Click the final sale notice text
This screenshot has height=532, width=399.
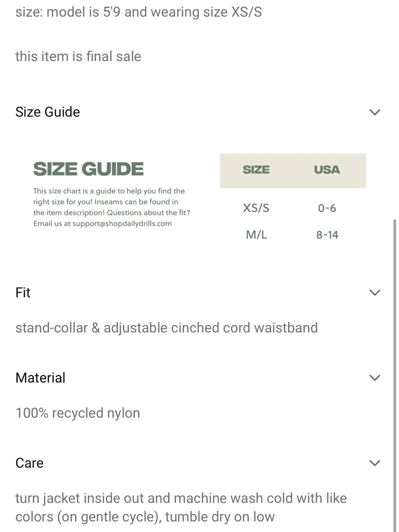(78, 56)
